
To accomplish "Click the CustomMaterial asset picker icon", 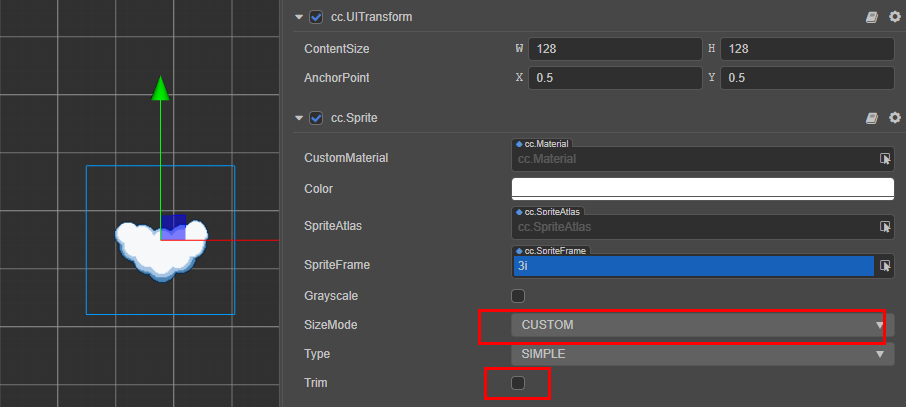I will (x=885, y=158).
